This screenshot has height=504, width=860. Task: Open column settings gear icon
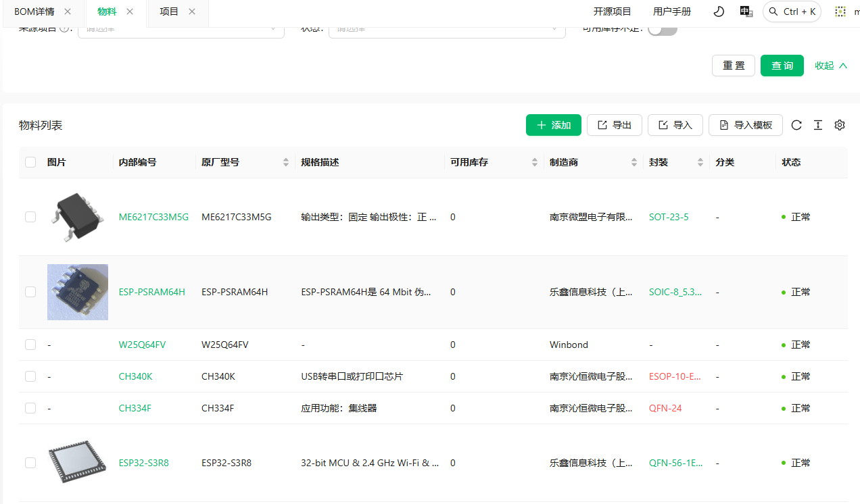point(840,125)
